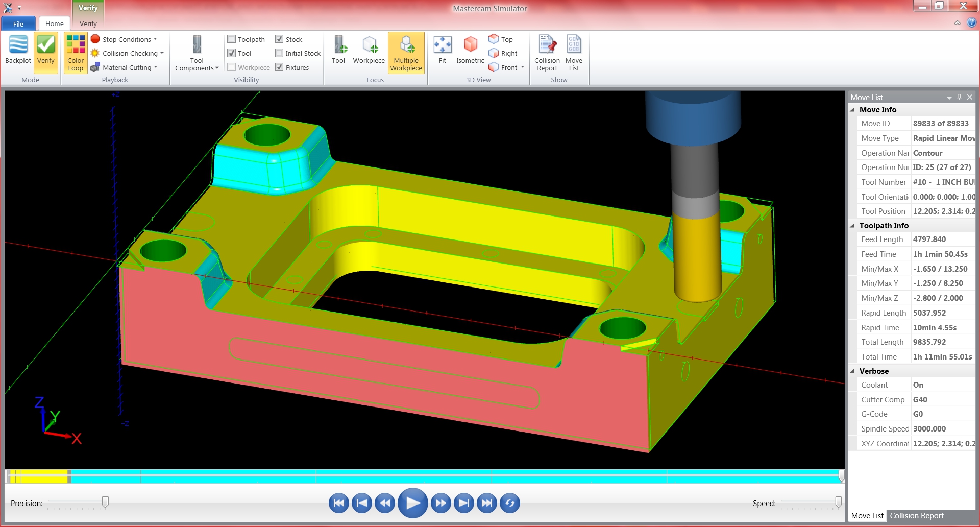Select the Move ID value field
The width and height of the screenshot is (980, 527).
[943, 124]
